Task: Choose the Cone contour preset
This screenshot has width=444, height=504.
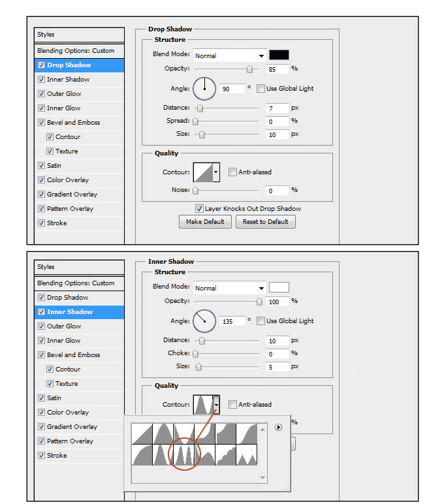Action: [x=163, y=434]
